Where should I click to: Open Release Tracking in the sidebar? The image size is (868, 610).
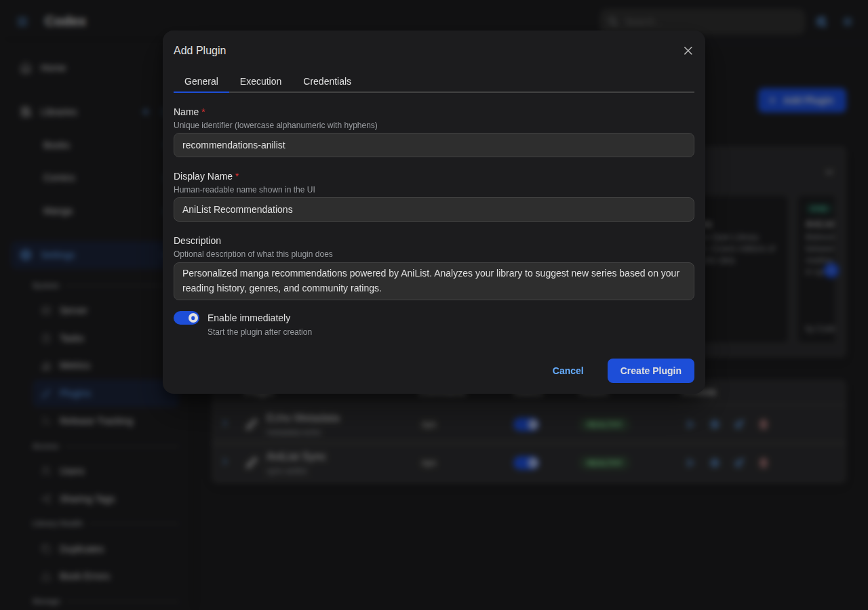104,421
